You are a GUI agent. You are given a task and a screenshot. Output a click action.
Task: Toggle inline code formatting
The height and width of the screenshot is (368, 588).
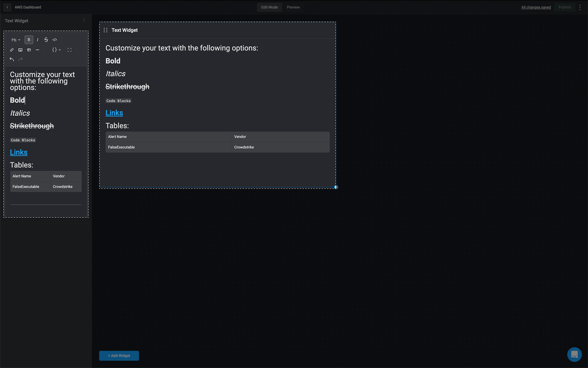(x=54, y=40)
